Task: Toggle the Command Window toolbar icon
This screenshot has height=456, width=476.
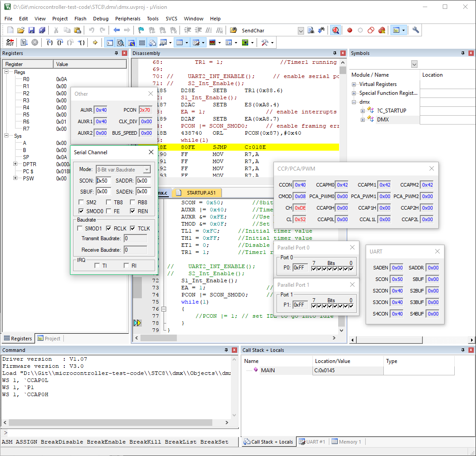Action: 109,43
